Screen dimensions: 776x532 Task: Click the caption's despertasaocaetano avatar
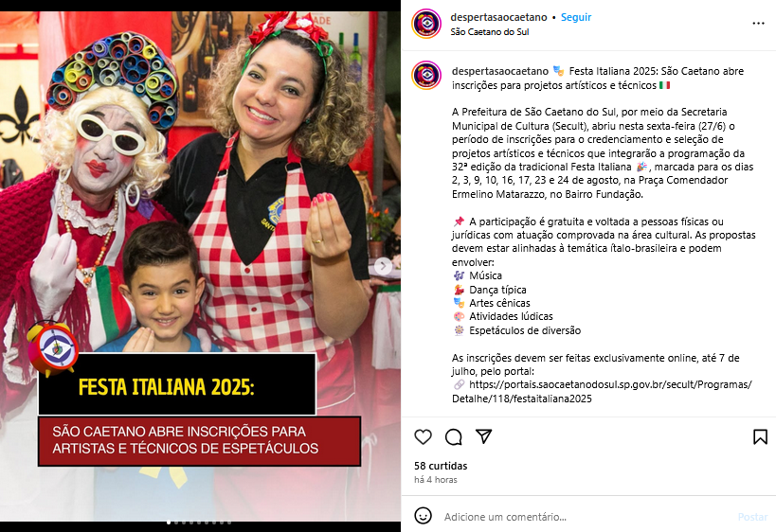(x=426, y=75)
